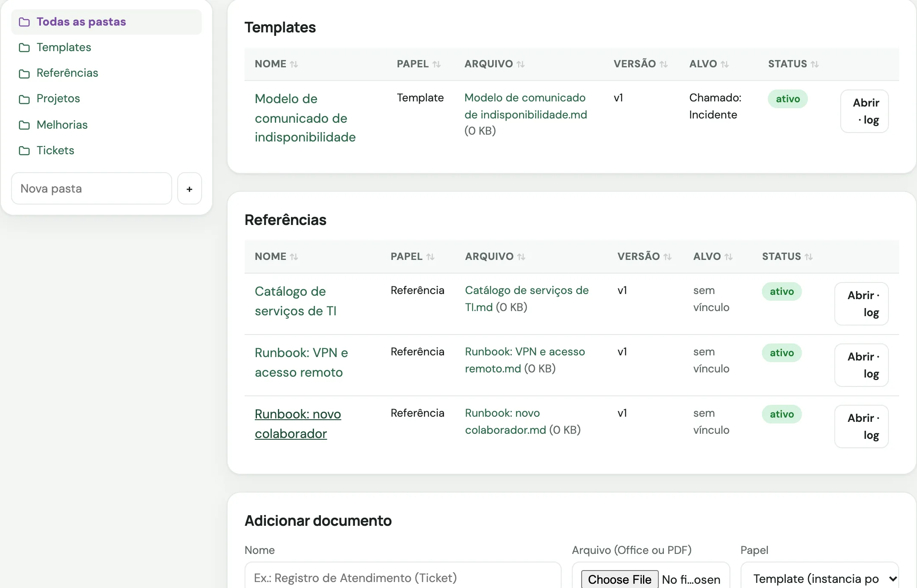Image resolution: width=917 pixels, height=588 pixels.
Task: Add new folder with plus button
Action: [x=190, y=188]
